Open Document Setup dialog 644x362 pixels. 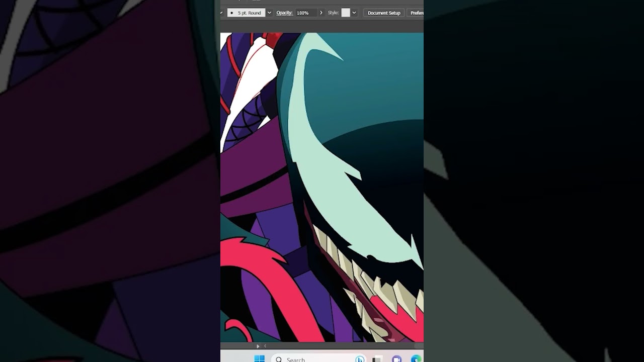pyautogui.click(x=384, y=13)
